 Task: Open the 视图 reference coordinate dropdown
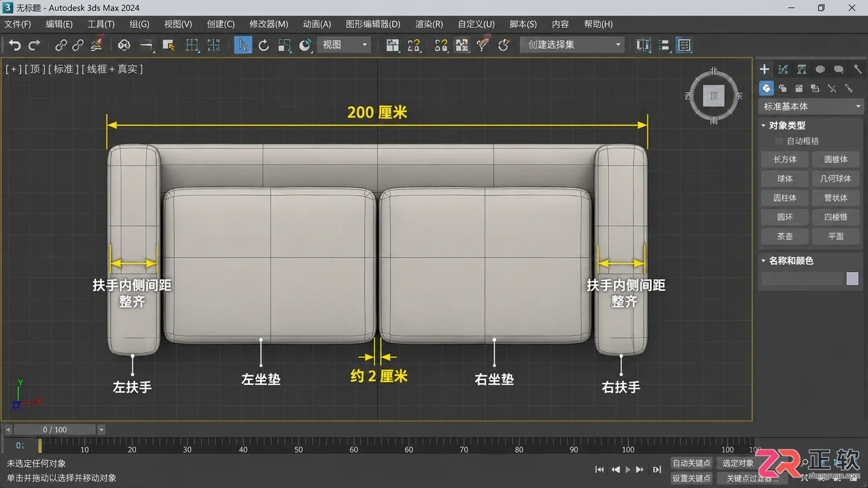pyautogui.click(x=344, y=45)
